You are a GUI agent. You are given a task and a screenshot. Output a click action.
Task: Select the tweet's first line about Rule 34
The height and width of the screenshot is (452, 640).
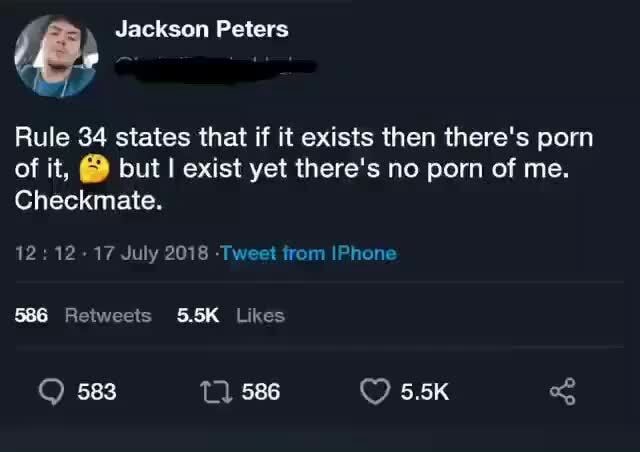pos(304,137)
